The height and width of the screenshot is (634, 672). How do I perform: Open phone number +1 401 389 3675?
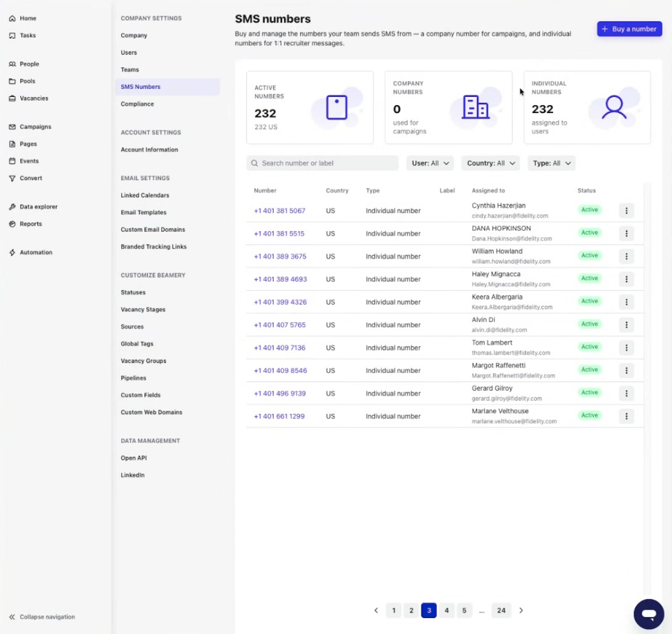pos(280,256)
